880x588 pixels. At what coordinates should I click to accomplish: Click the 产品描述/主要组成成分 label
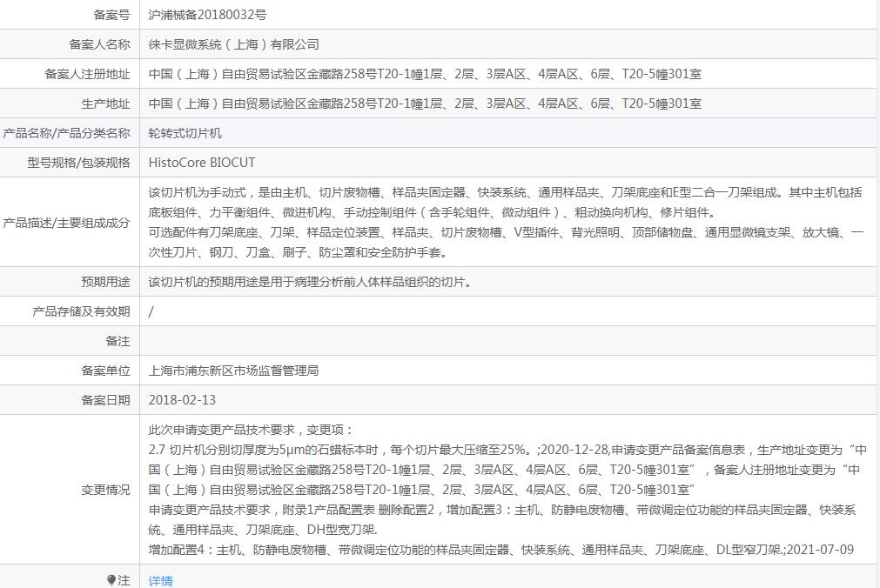point(66,223)
